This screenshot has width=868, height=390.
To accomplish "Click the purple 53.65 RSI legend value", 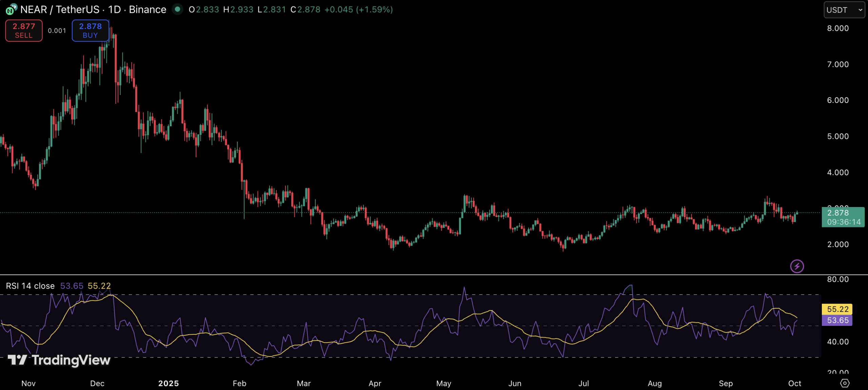I will point(72,286).
